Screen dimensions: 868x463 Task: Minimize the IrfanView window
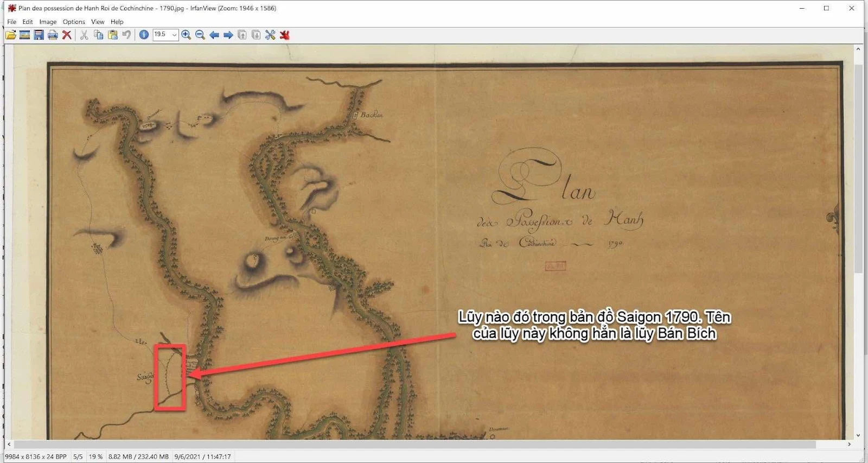click(x=802, y=8)
